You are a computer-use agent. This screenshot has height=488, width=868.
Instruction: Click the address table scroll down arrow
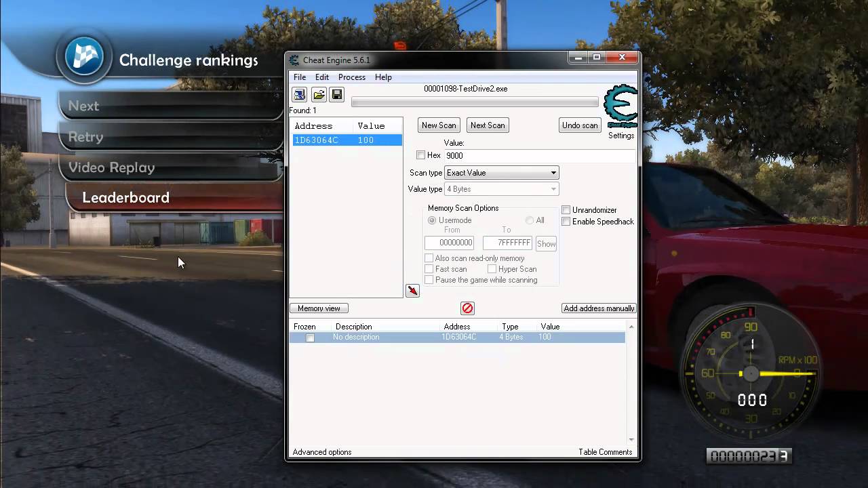(x=631, y=440)
